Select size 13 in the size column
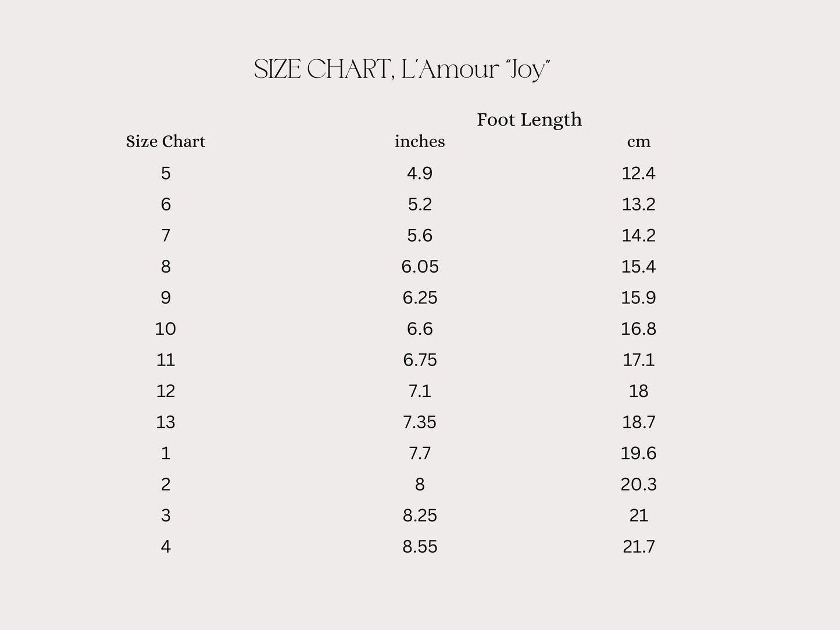Viewport: 840px width, 630px height. click(x=166, y=422)
